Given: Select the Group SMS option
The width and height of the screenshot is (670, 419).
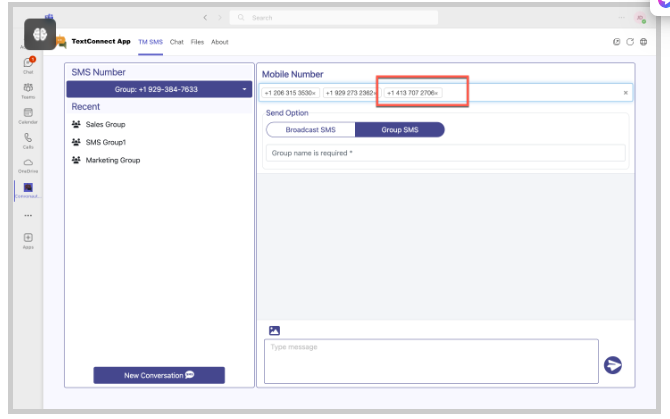Looking at the screenshot, I should tap(400, 130).
